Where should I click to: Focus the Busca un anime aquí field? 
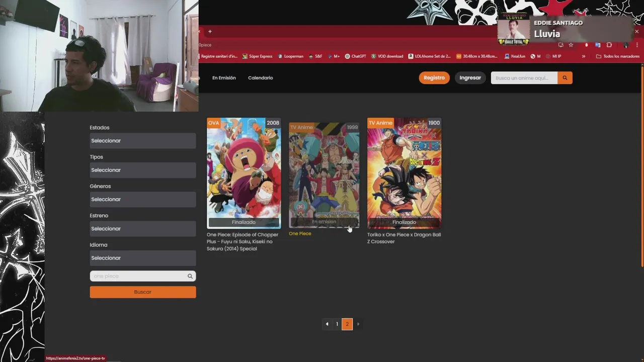(x=524, y=78)
